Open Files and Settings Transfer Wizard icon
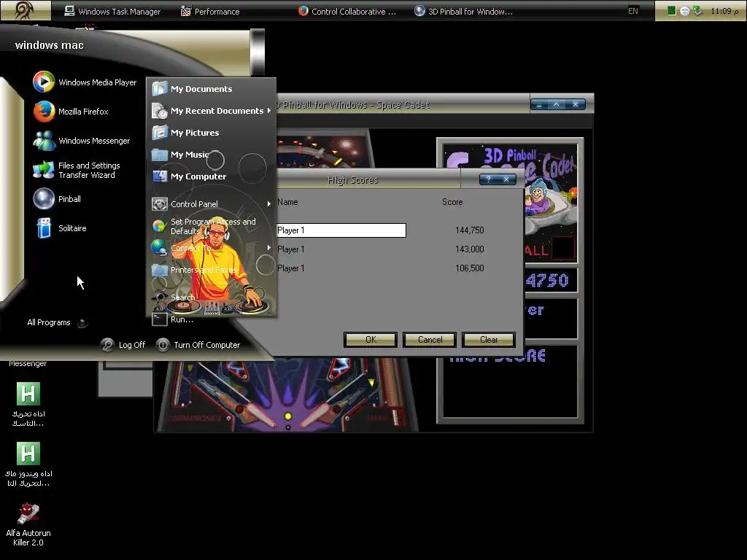 [44, 170]
